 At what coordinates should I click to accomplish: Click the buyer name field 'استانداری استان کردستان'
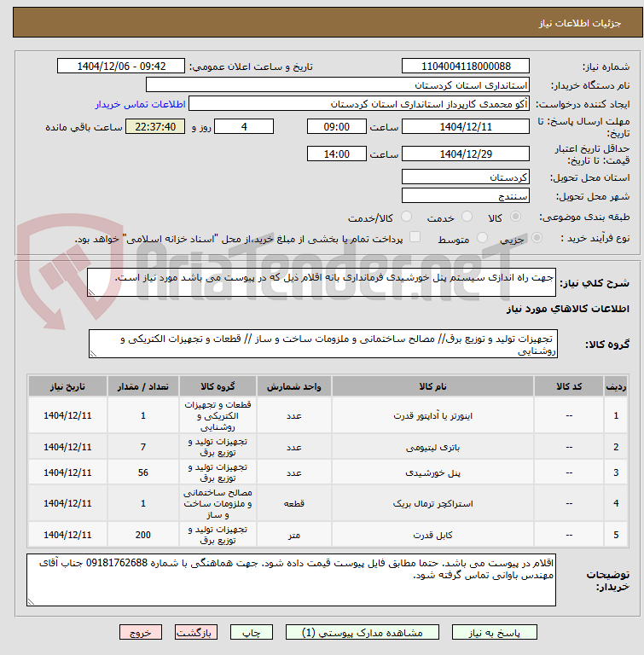tap(338, 84)
